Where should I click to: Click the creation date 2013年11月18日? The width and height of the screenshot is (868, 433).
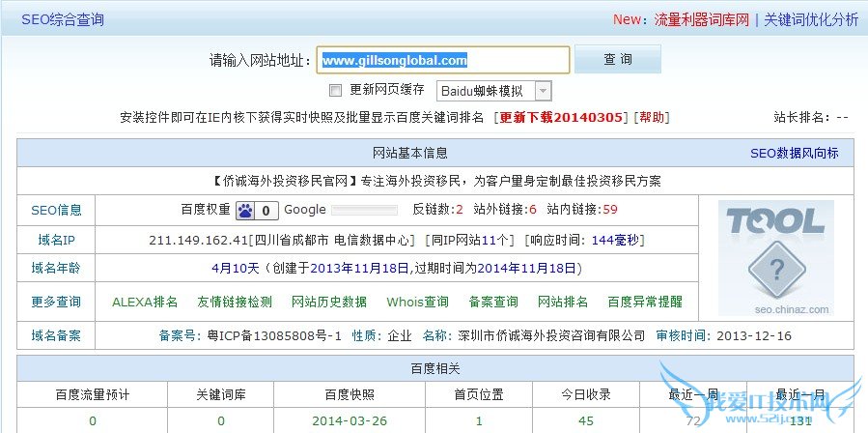(x=359, y=269)
